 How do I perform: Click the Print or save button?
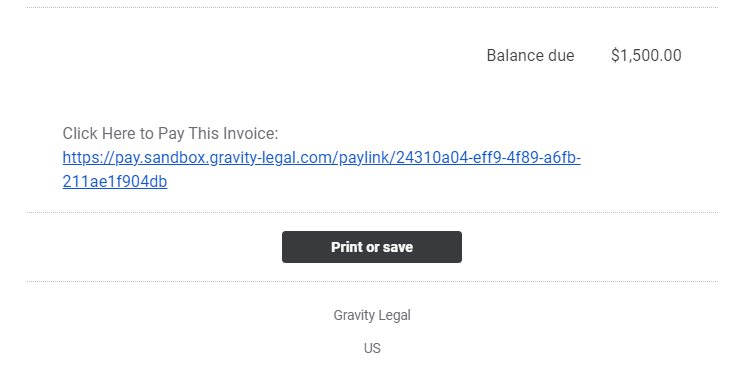pyautogui.click(x=372, y=247)
